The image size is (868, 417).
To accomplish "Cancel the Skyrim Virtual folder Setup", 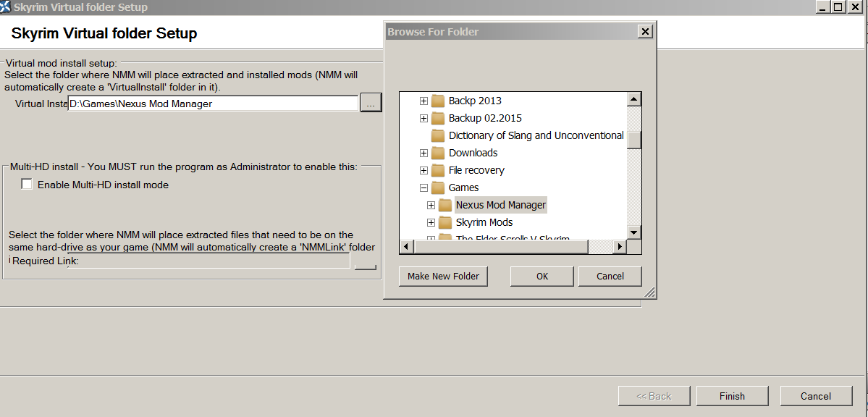I will pos(815,396).
